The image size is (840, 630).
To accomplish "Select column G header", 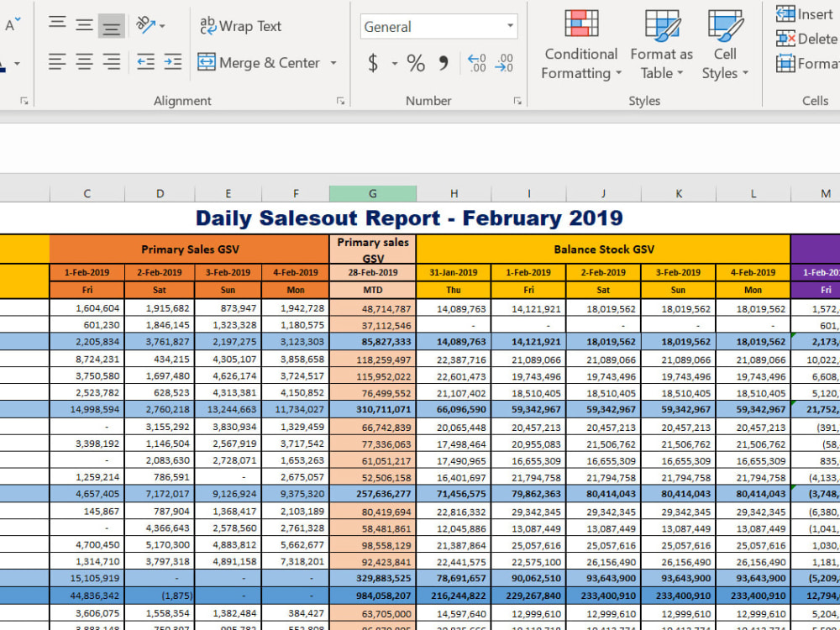I will pyautogui.click(x=373, y=194).
